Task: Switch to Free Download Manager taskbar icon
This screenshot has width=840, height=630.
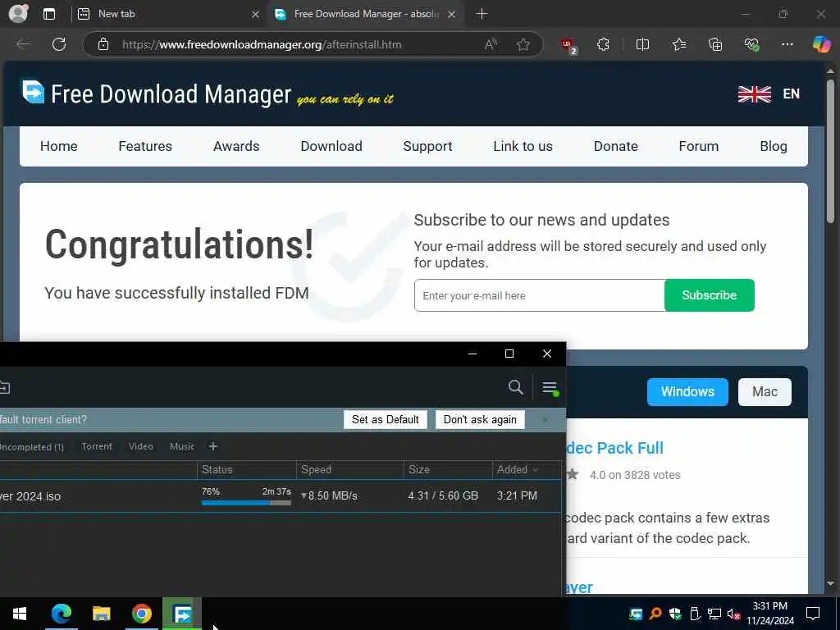Action: pos(182,614)
